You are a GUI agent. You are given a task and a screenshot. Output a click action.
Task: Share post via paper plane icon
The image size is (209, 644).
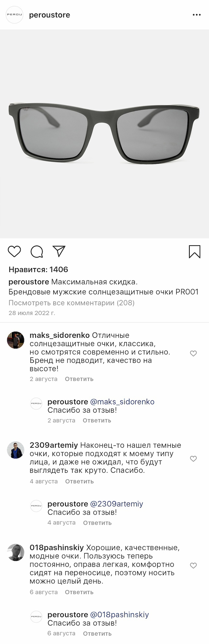tap(59, 251)
